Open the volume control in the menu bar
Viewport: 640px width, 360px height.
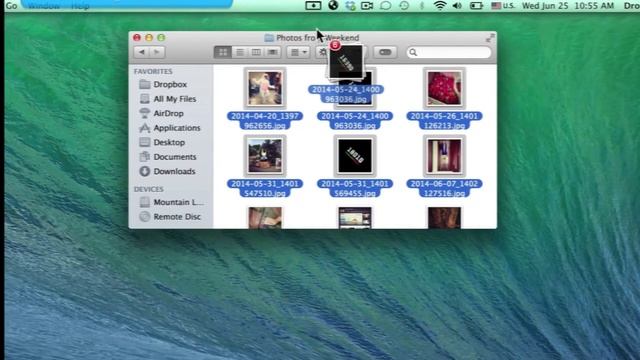tap(457, 6)
